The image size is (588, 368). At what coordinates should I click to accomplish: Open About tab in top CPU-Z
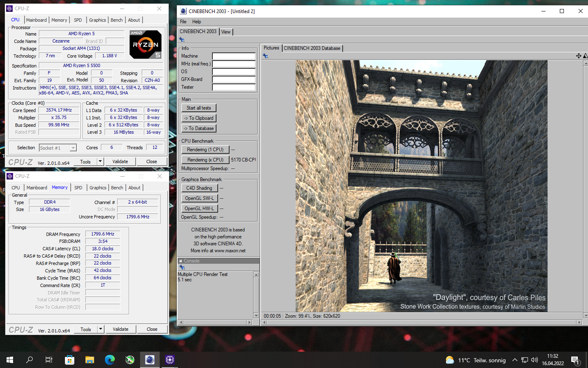(x=134, y=20)
